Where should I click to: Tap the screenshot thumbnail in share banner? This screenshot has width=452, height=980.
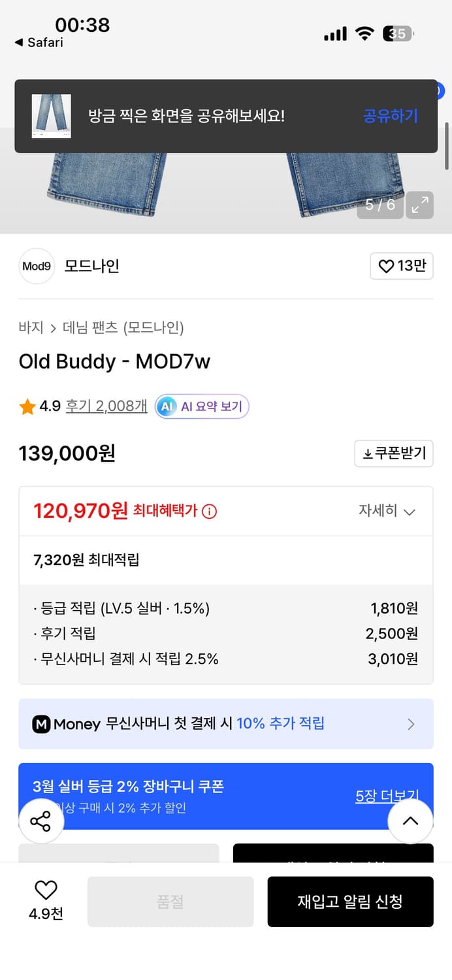coord(52,116)
